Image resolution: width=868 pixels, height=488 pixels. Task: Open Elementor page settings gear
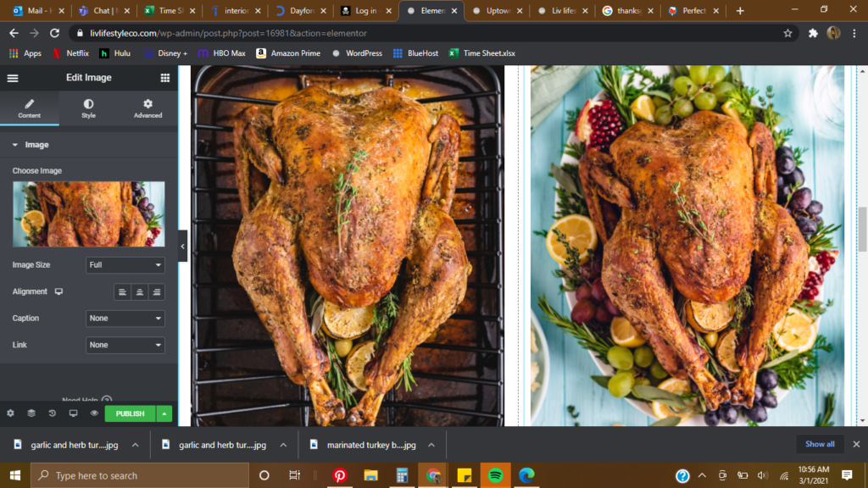tap(10, 413)
